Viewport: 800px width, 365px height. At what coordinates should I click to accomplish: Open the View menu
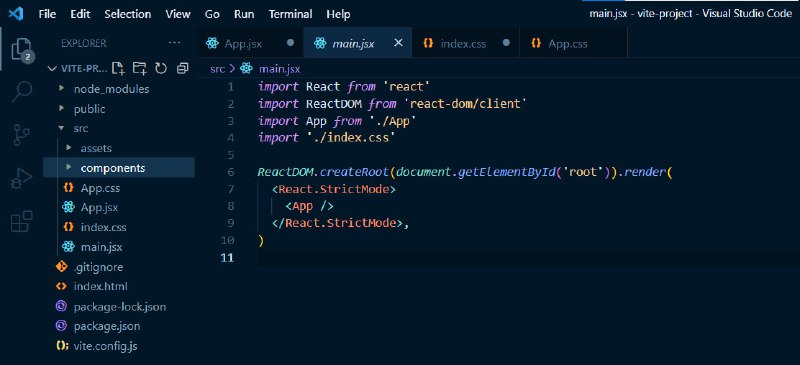(178, 14)
